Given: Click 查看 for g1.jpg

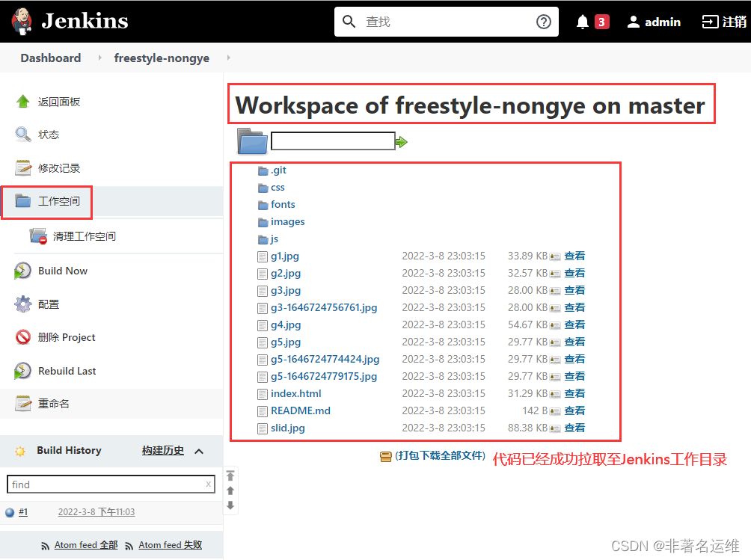Looking at the screenshot, I should 574,256.
